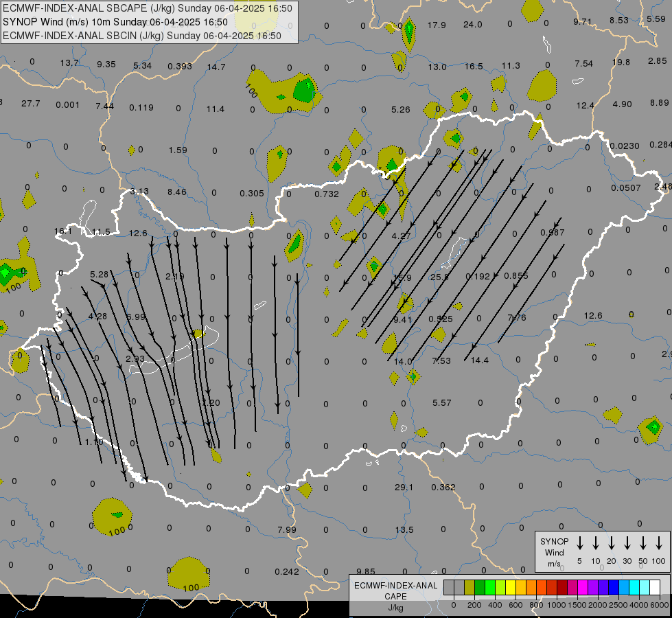Click the grid value 27.7
Image resolution: width=672 pixels, height=618 pixels.
pos(30,104)
